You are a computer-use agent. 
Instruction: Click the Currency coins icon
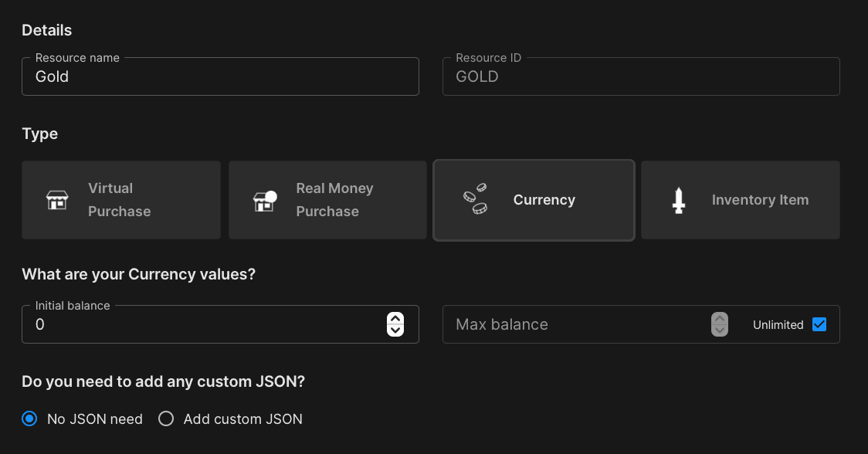coord(475,199)
